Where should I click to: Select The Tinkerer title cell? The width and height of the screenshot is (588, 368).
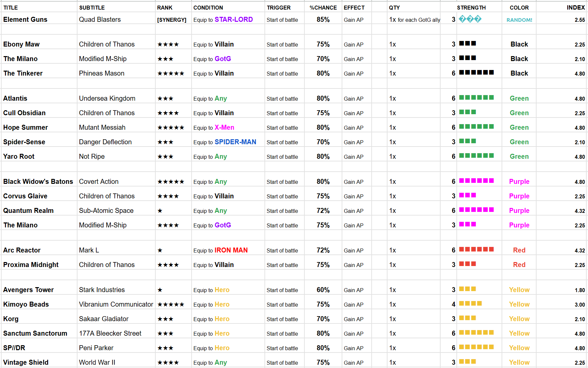tap(23, 73)
